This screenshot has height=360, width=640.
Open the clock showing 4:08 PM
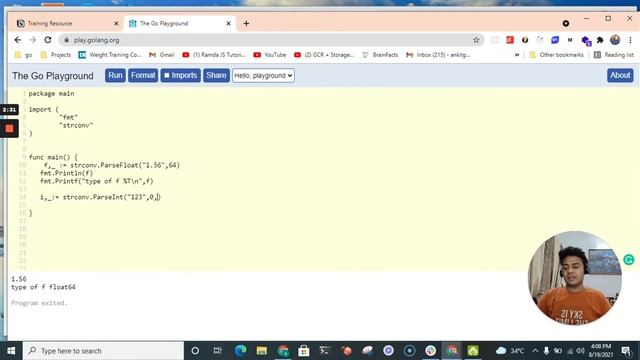pyautogui.click(x=601, y=351)
